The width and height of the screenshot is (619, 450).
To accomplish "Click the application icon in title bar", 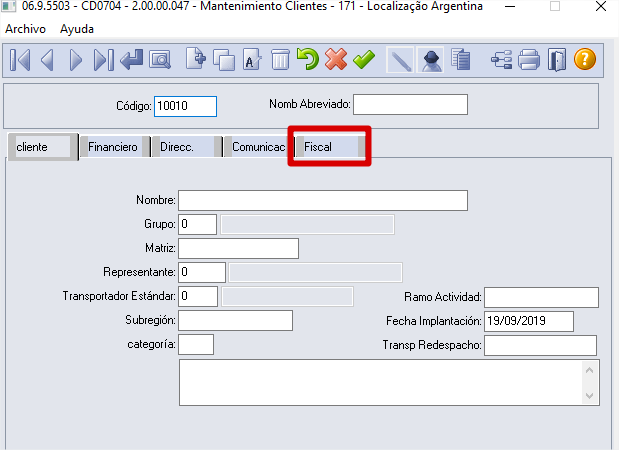I will (9, 6).
